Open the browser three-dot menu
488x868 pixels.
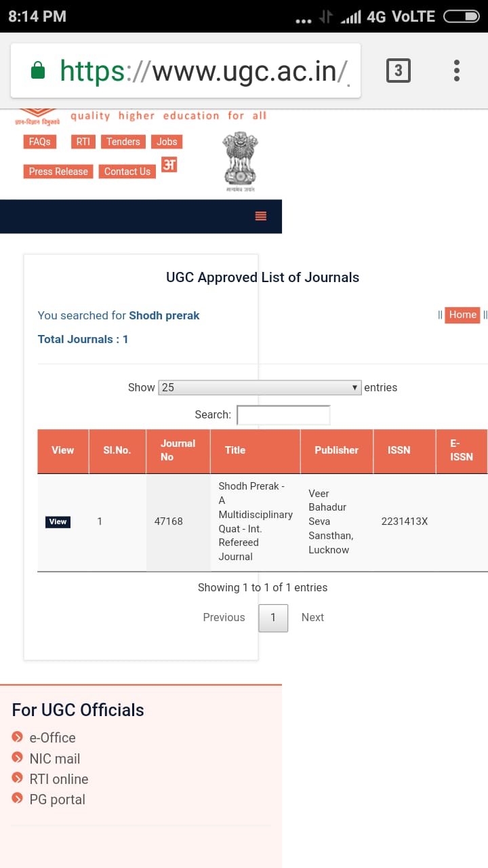[457, 71]
